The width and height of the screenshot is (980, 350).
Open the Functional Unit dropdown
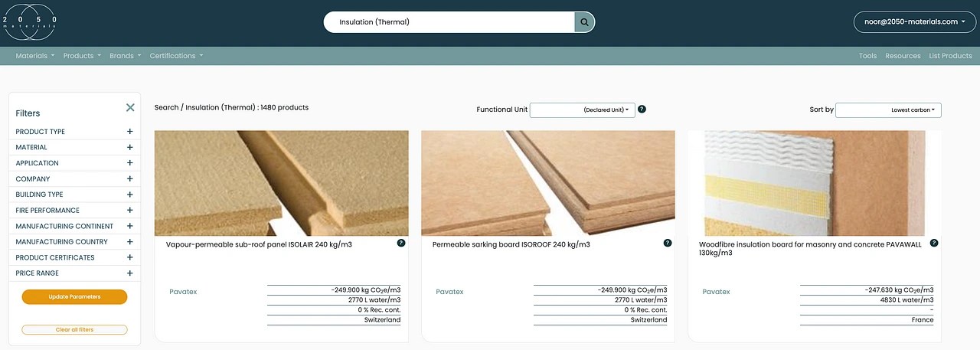click(583, 110)
